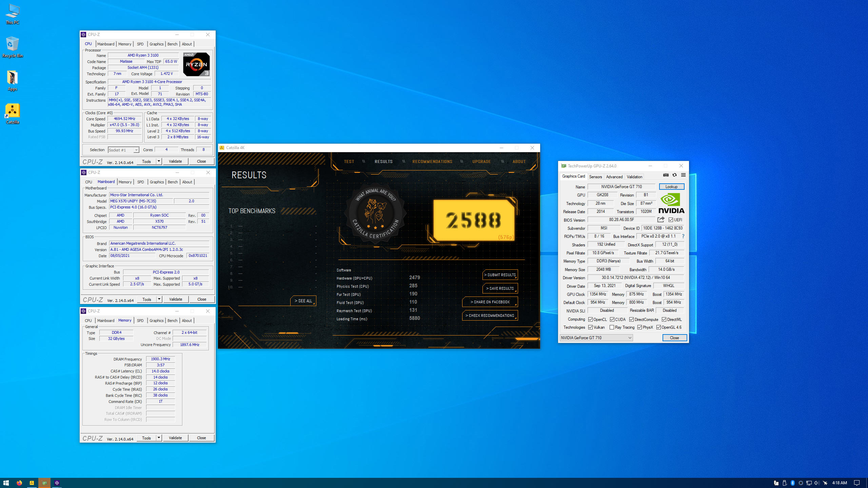868x488 pixels.
Task: Click Tools button in Memory CPU-Z window
Action: 146,438
